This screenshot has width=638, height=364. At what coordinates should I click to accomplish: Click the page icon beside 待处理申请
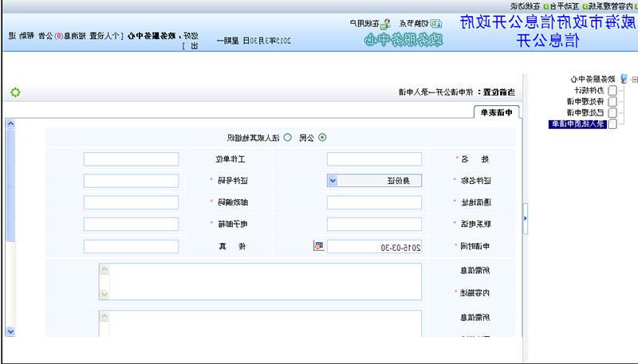[612, 102]
